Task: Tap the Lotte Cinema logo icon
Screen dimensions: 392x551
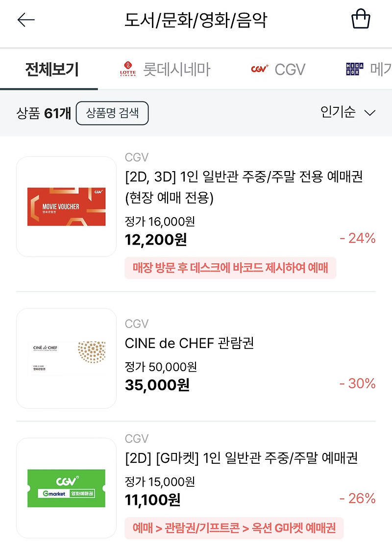Action: 127,69
